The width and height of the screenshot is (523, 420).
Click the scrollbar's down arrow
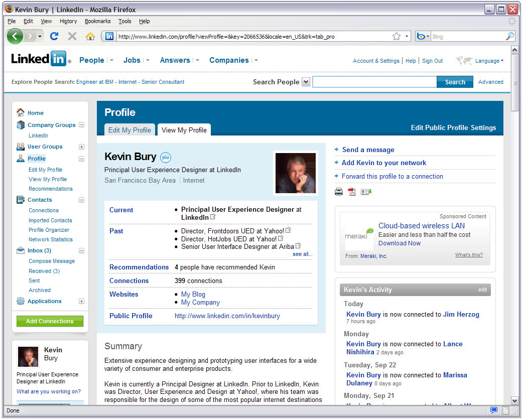(x=515, y=400)
